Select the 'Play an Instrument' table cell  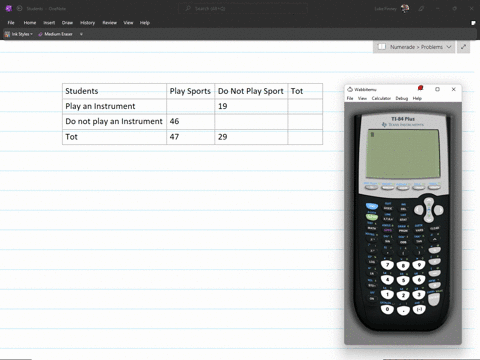tap(114, 106)
